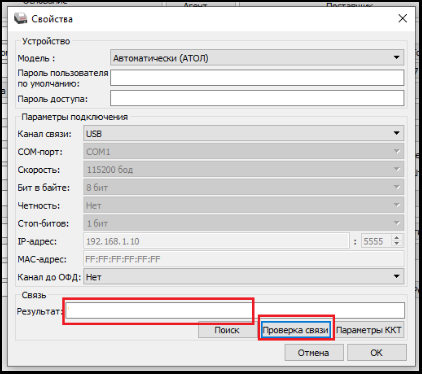Screen dimensions: 422x374
Task: Decrease the port 5555 with down arrow
Action: [397, 244]
